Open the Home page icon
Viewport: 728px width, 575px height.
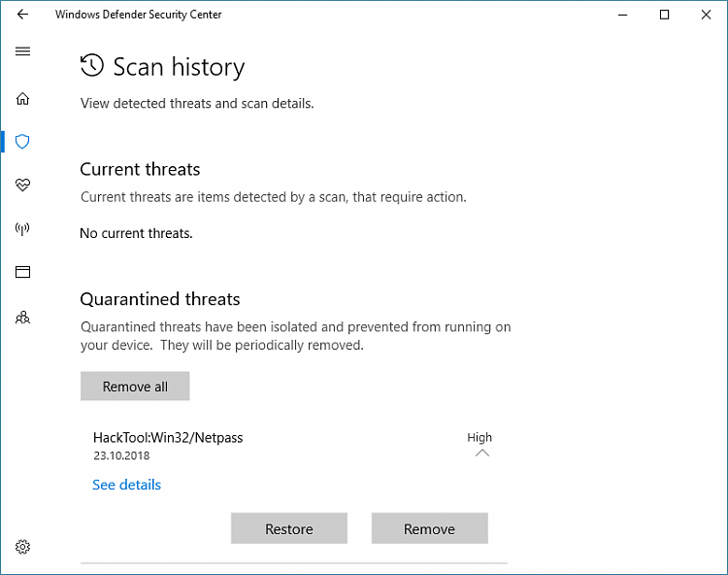click(x=22, y=98)
